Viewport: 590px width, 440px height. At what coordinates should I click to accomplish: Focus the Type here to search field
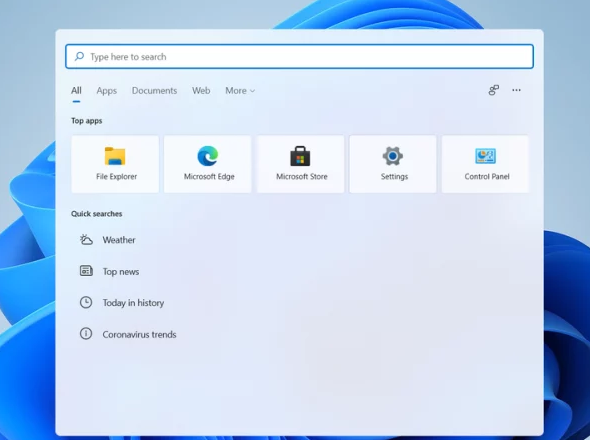point(300,56)
